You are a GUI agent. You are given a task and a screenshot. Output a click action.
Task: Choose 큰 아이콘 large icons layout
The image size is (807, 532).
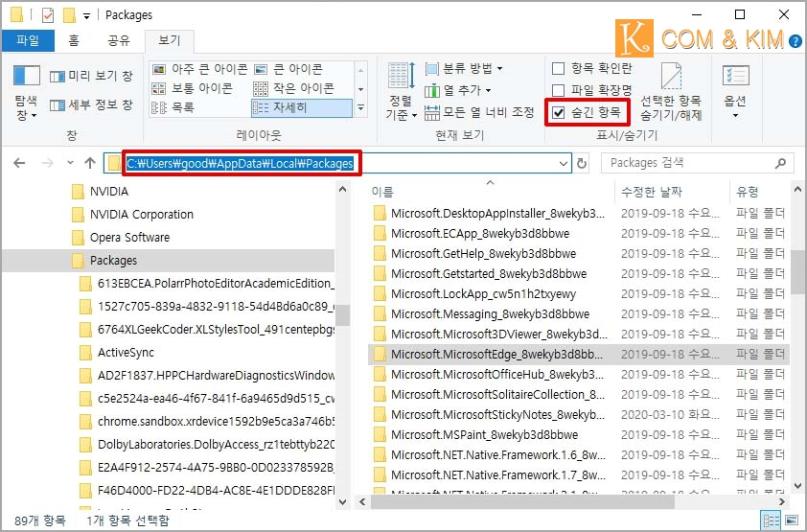point(288,69)
